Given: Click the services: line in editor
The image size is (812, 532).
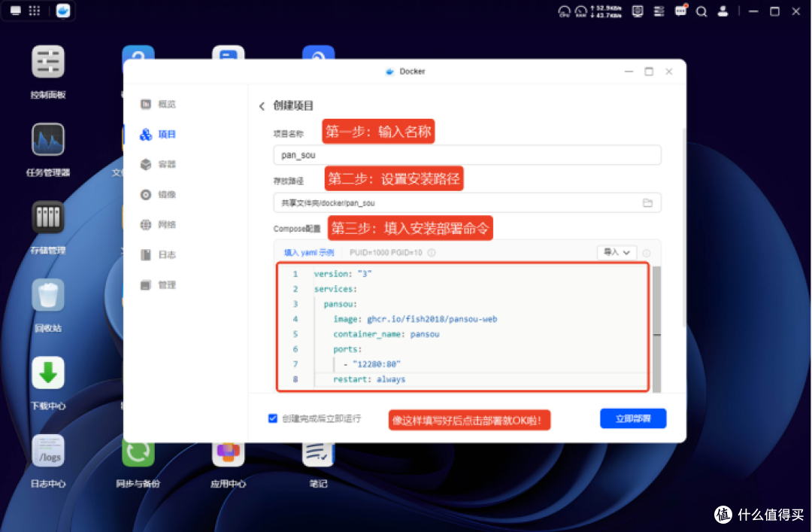Looking at the screenshot, I should point(335,289).
